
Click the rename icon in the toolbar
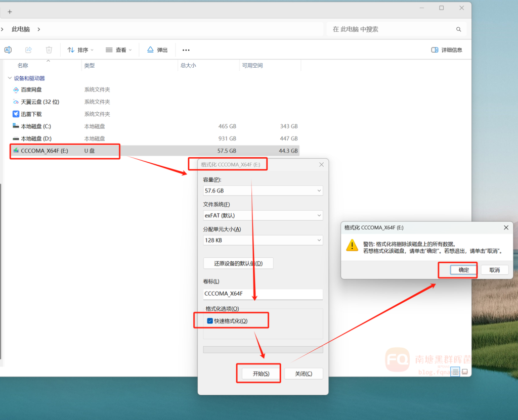coord(8,50)
